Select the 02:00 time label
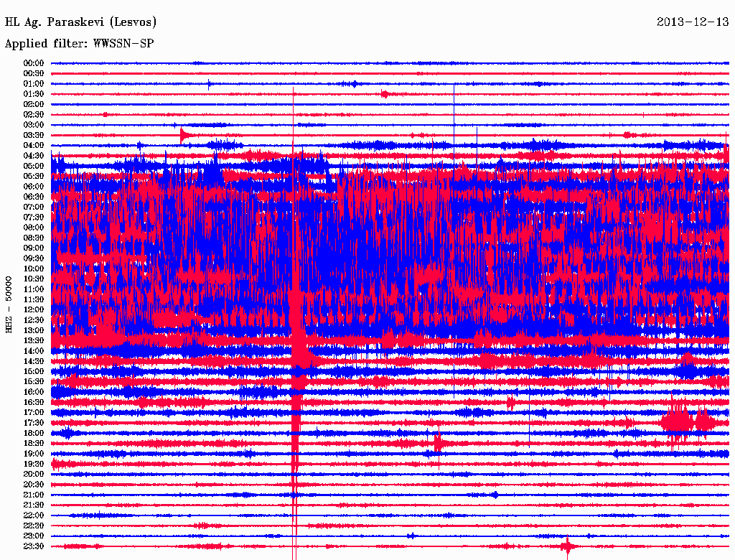Screen dimensions: 735x560 (x=34, y=105)
